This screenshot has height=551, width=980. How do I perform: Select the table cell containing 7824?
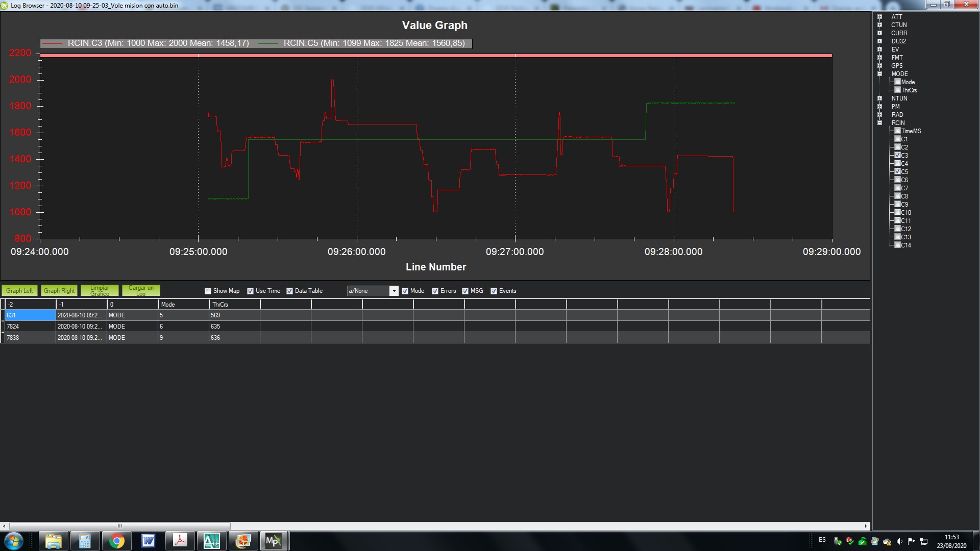click(30, 327)
